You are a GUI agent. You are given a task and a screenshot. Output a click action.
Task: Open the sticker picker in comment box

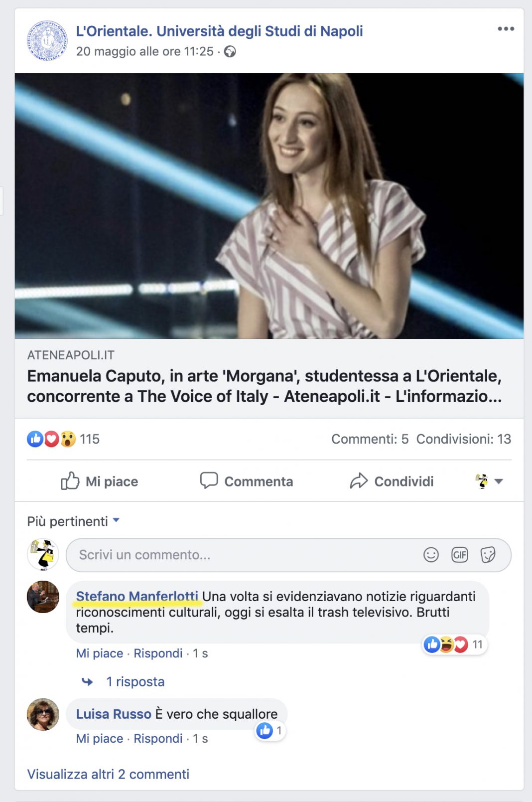[x=488, y=555]
